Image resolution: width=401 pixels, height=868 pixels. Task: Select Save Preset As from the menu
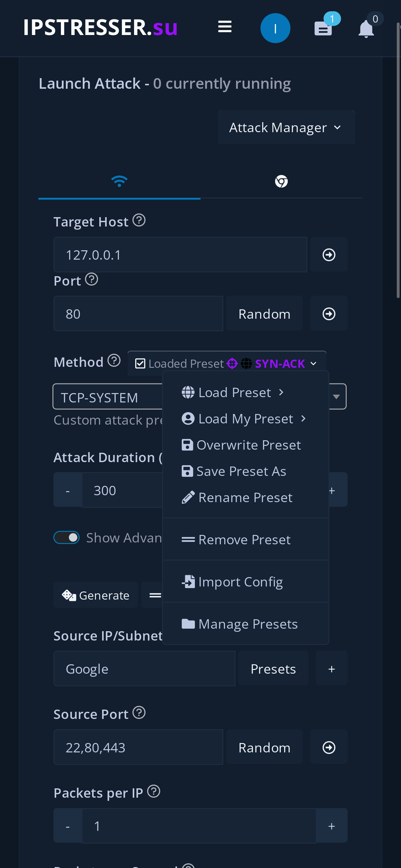(x=241, y=471)
